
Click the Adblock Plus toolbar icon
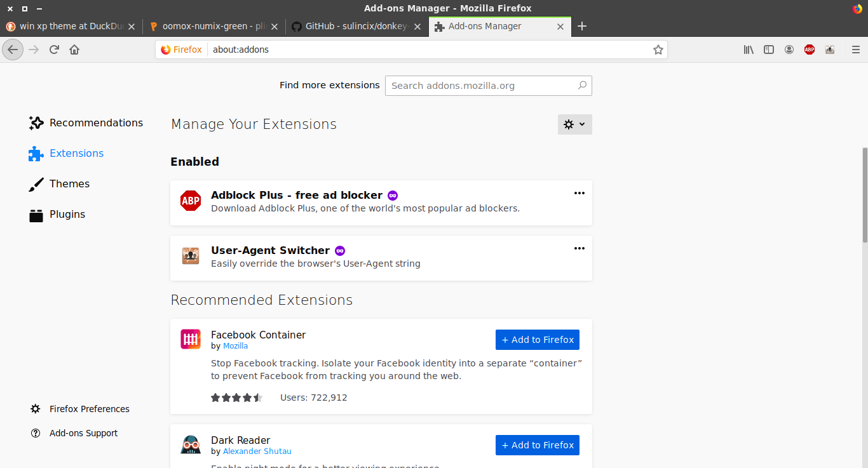(x=810, y=50)
